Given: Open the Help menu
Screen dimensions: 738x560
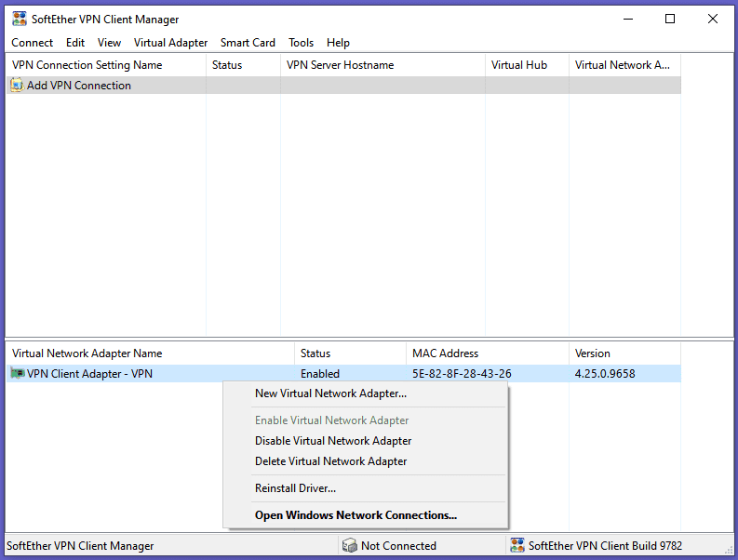Looking at the screenshot, I should point(338,43).
